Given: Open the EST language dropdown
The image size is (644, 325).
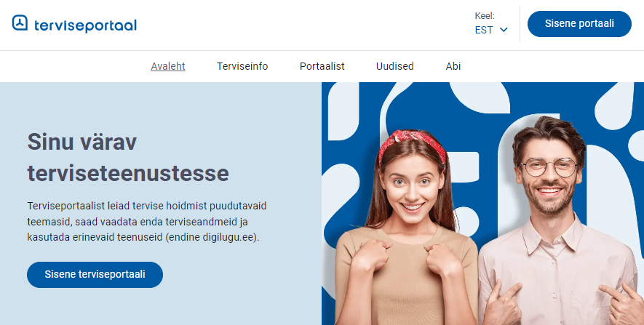Looking at the screenshot, I should (x=491, y=30).
